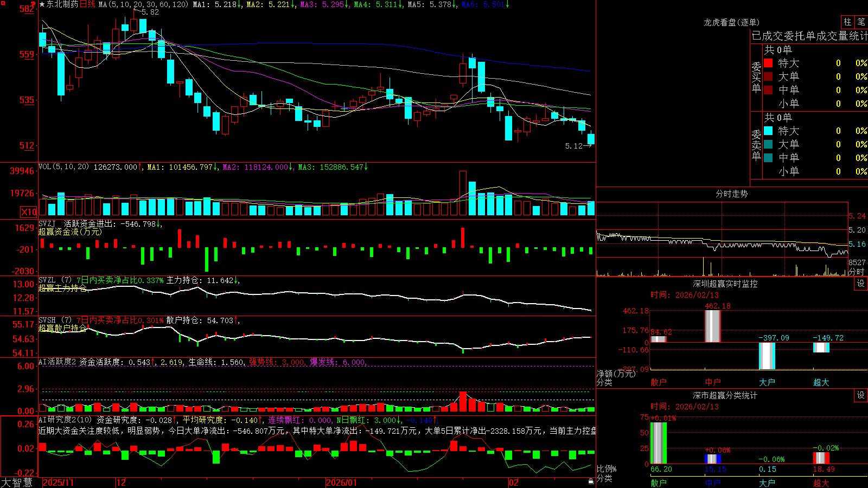Click the lock icon on the date axis
Viewport: 868px width, 488px height.
[x=591, y=481]
